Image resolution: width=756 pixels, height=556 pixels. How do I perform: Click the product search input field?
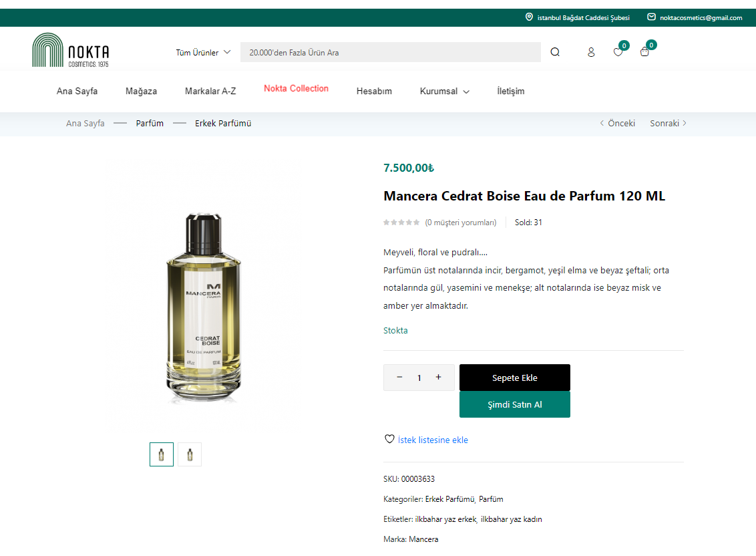pos(390,52)
